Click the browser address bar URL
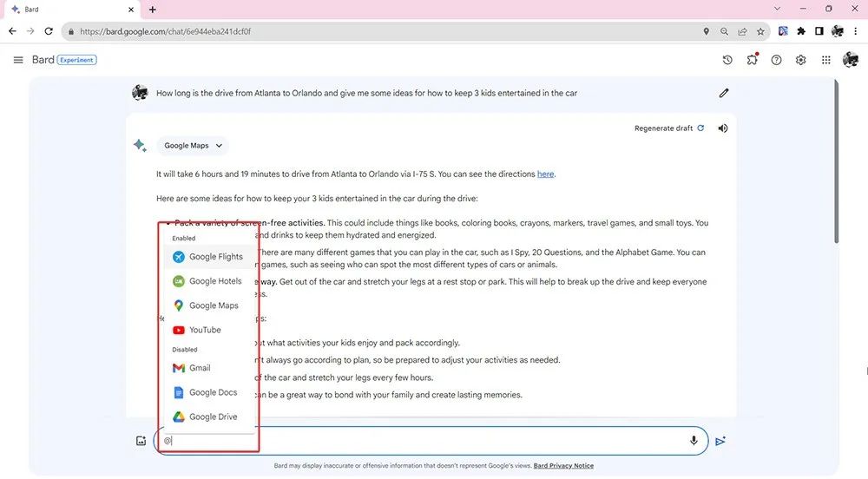This screenshot has height=479, width=868. 165,31
